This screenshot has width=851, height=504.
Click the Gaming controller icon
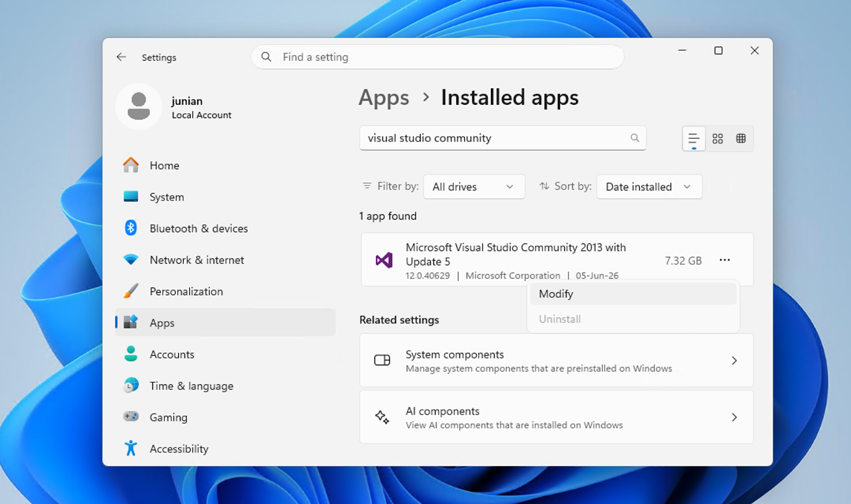[131, 416]
